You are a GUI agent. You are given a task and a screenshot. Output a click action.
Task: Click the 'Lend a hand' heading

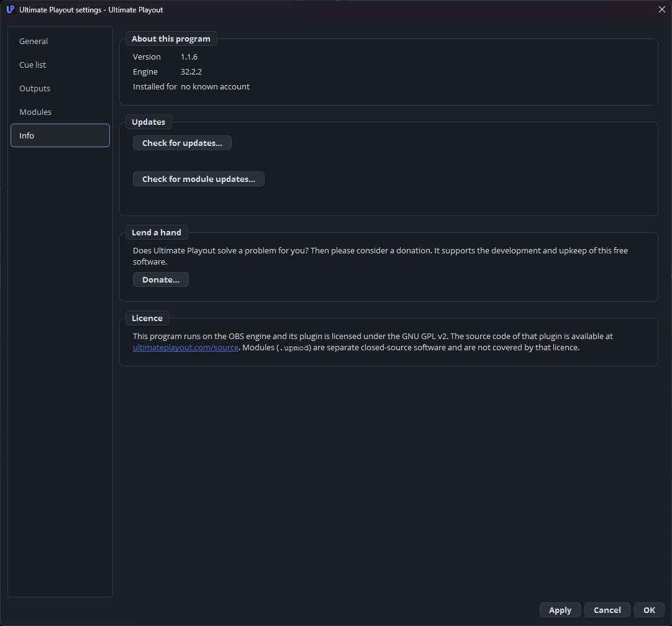(157, 232)
